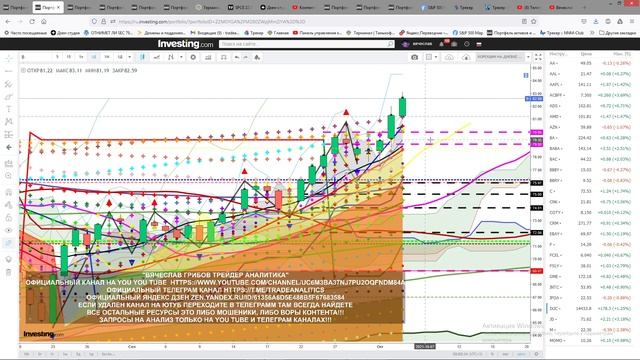
Task: Expand the indicator templates dropdown arrow
Action: click(181, 57)
